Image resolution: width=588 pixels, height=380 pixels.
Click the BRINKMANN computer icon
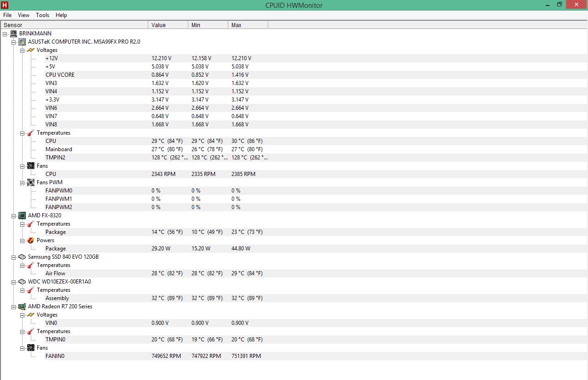click(13, 34)
